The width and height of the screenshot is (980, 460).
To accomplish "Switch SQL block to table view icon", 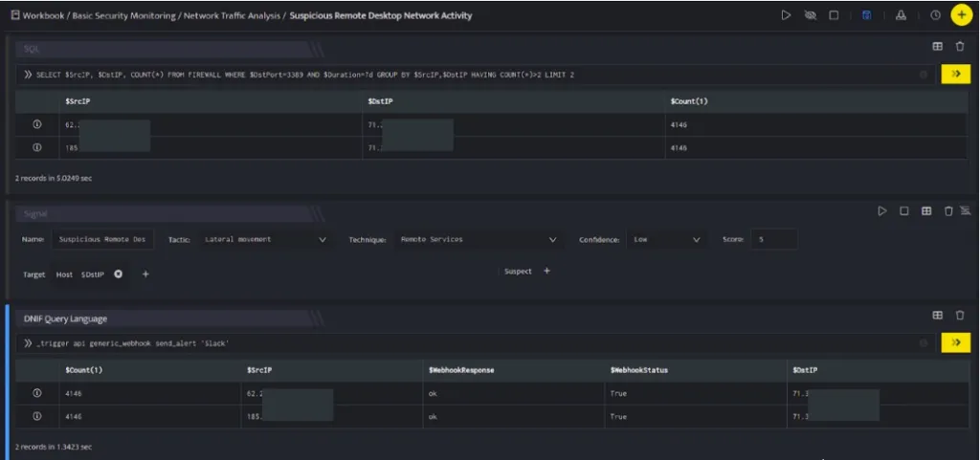I will 938,46.
